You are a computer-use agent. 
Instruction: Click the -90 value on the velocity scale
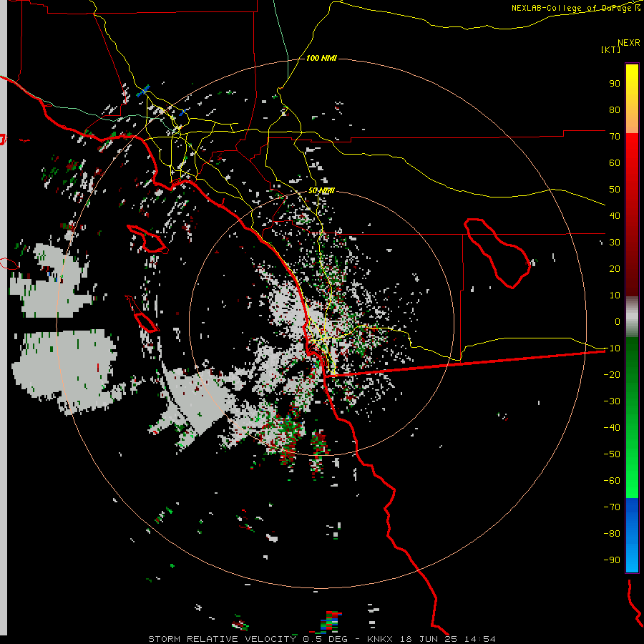pyautogui.click(x=612, y=560)
